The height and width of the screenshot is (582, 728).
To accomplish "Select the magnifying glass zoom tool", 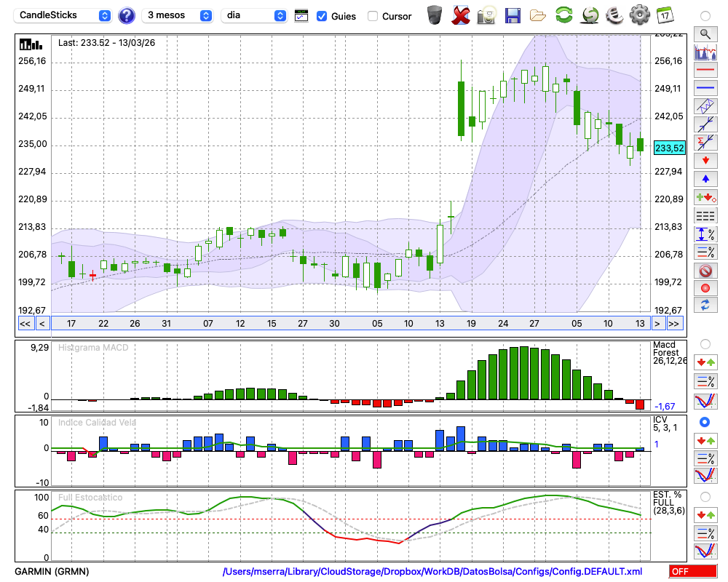I will tap(704, 33).
